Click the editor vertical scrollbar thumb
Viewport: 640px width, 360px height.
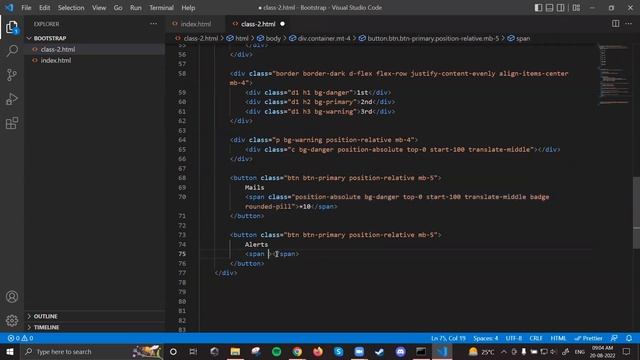(636, 212)
